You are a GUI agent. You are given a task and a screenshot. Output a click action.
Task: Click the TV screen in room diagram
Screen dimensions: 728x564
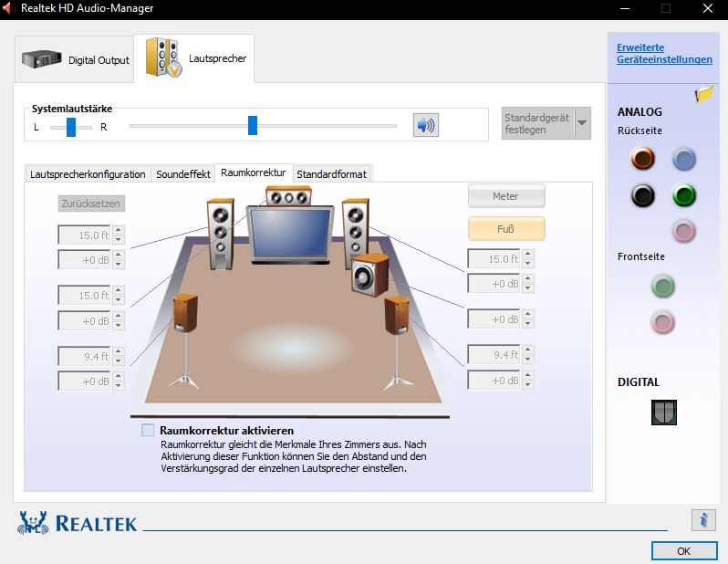coord(290,234)
